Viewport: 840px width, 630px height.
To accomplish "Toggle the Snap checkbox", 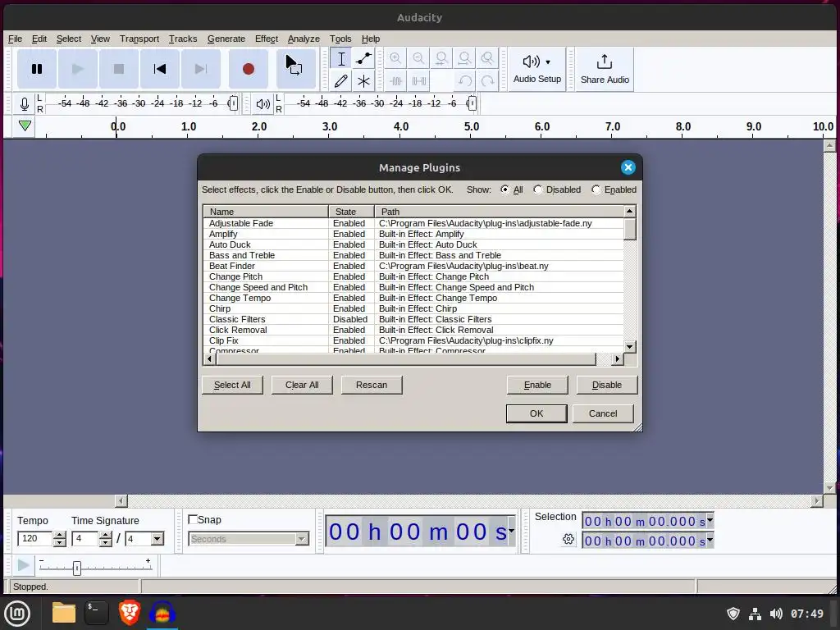I will 193,519.
